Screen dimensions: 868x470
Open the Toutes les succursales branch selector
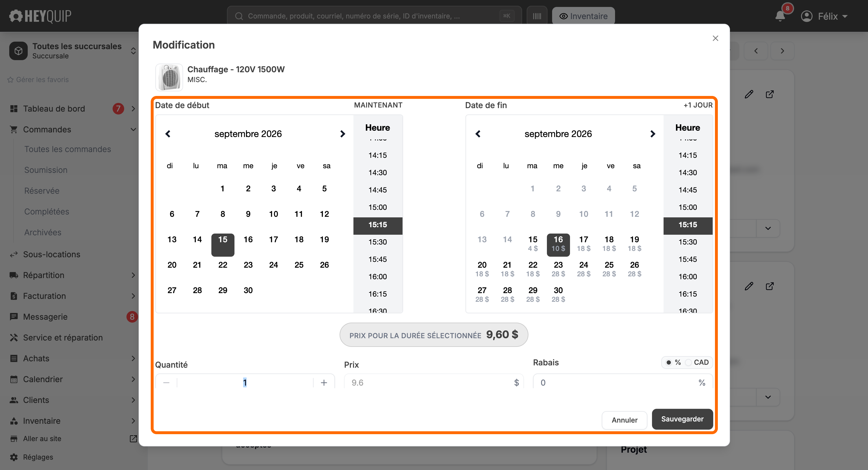[72, 51]
